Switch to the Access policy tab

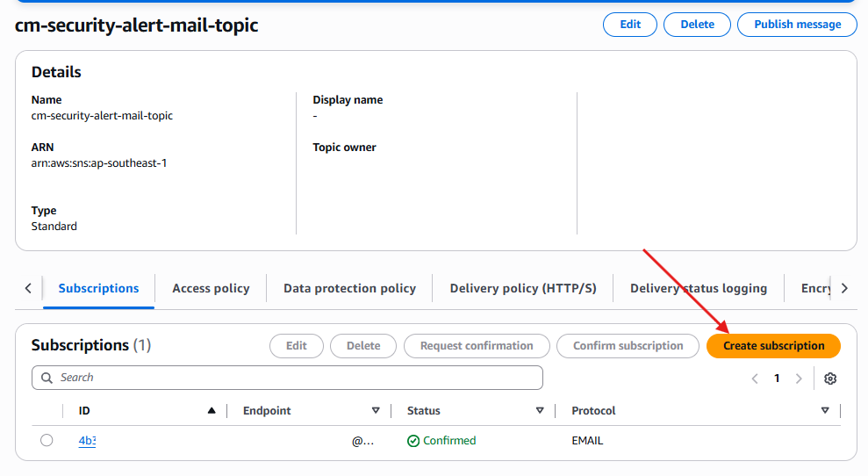pos(211,288)
